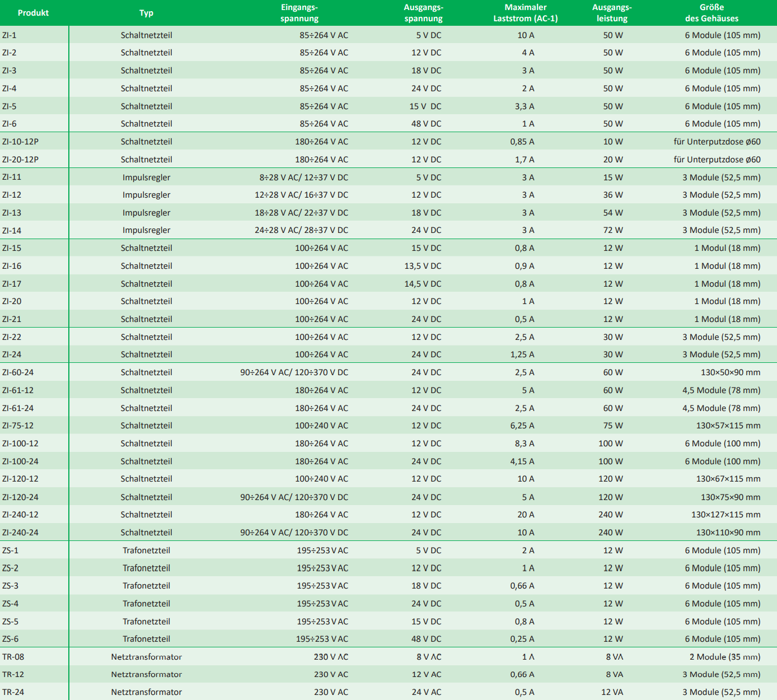Viewport: 777px width, 700px height.
Task: Select product cell TR-12
Action: coord(13,675)
